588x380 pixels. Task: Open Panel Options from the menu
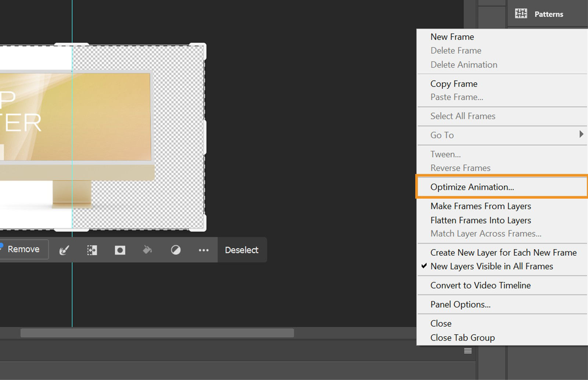(x=460, y=304)
